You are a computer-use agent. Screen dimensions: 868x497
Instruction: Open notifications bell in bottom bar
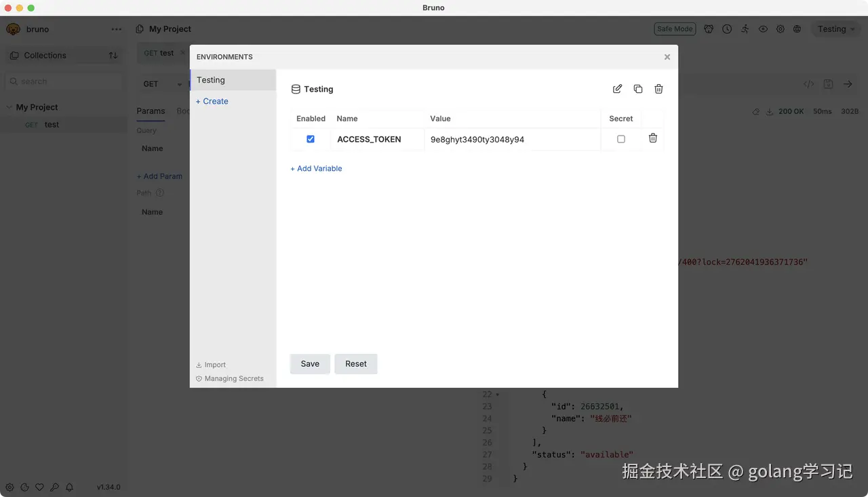coord(69,487)
